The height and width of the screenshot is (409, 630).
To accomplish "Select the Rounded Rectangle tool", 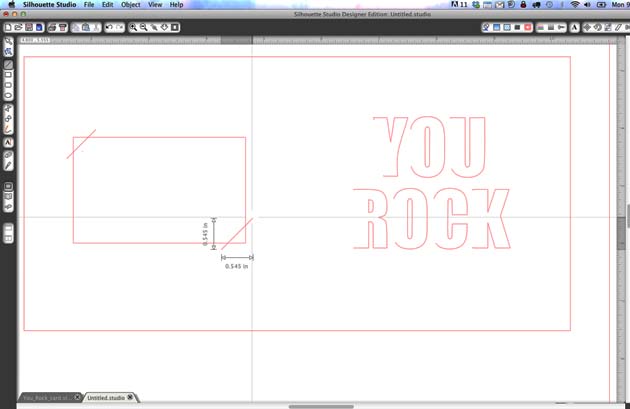I will point(8,85).
